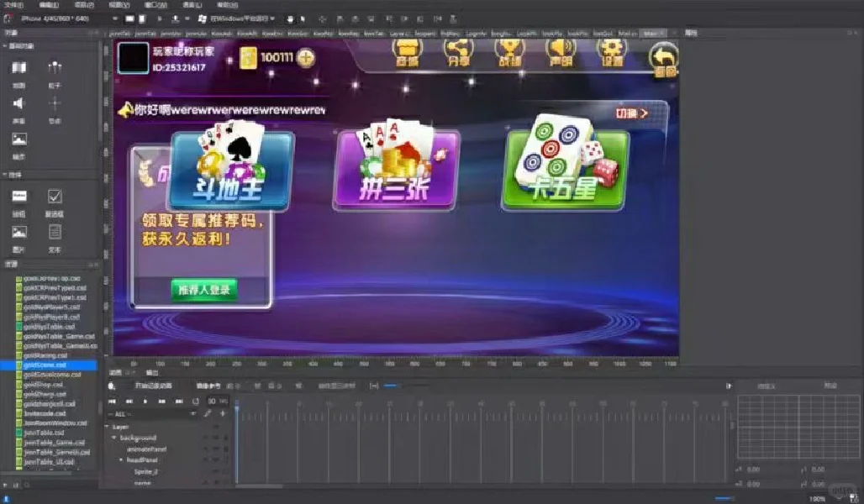Click the green 推荐人登录 button
Screen dimensions: 864x504
204,290
